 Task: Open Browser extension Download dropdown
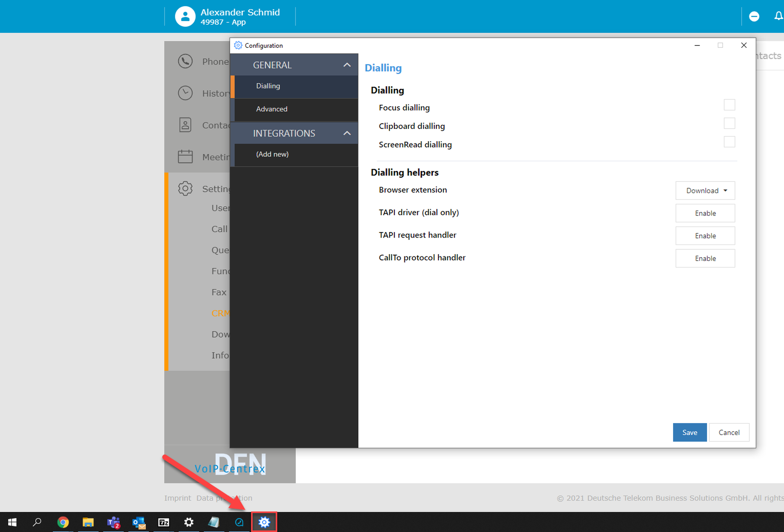pos(705,191)
